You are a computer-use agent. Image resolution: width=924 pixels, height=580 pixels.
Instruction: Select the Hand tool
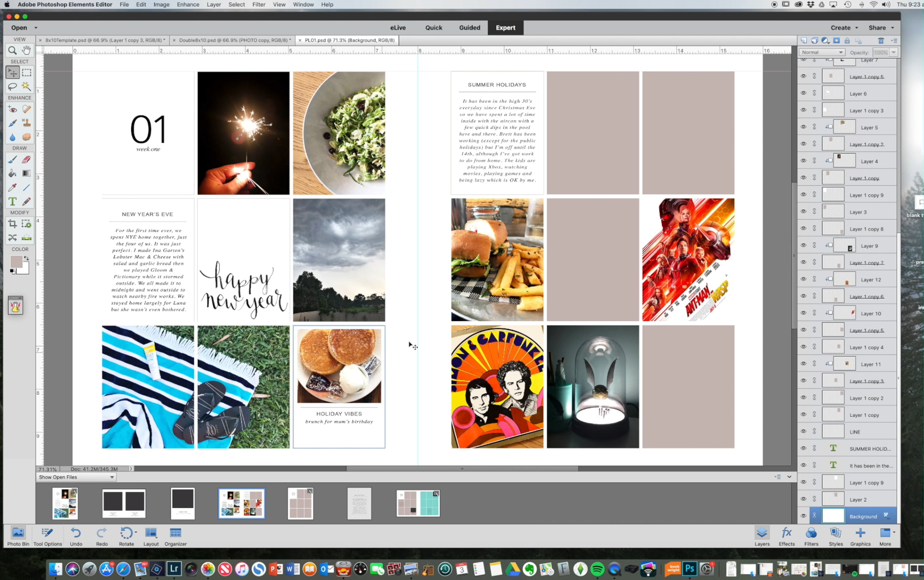pos(26,50)
